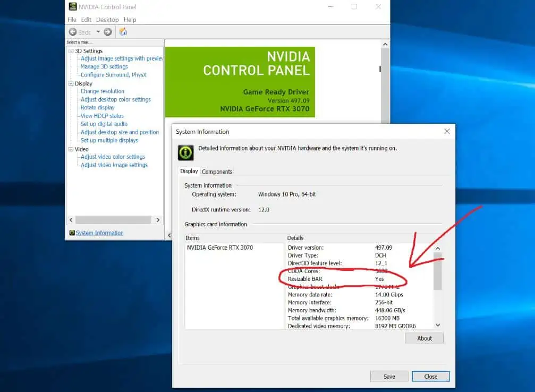Screen dimensions: 535x392
Task: Click the About button
Action: pyautogui.click(x=424, y=338)
